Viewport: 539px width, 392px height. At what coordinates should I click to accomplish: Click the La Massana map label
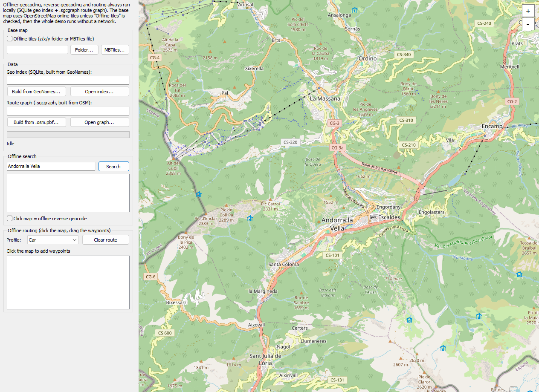click(x=325, y=98)
